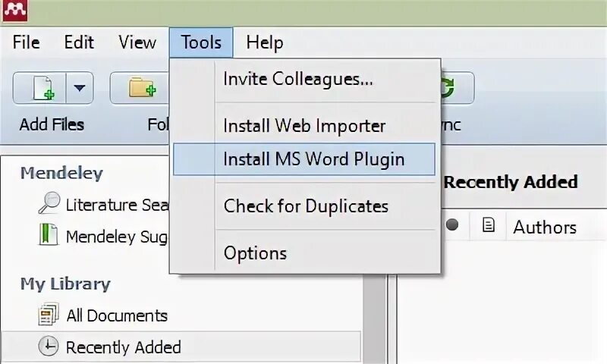Choose Invite Colleagues... from Tools menu
Screen dimensions: 607x364
(x=304, y=80)
